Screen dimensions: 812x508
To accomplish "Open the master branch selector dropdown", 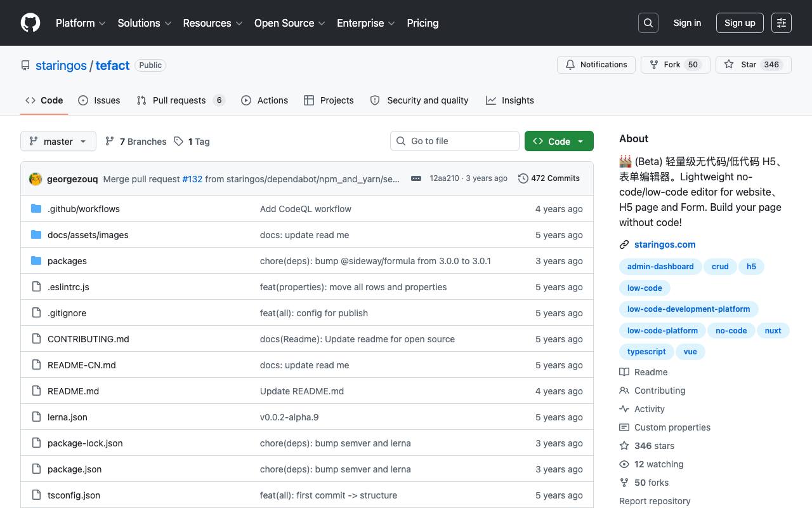I will tap(58, 141).
